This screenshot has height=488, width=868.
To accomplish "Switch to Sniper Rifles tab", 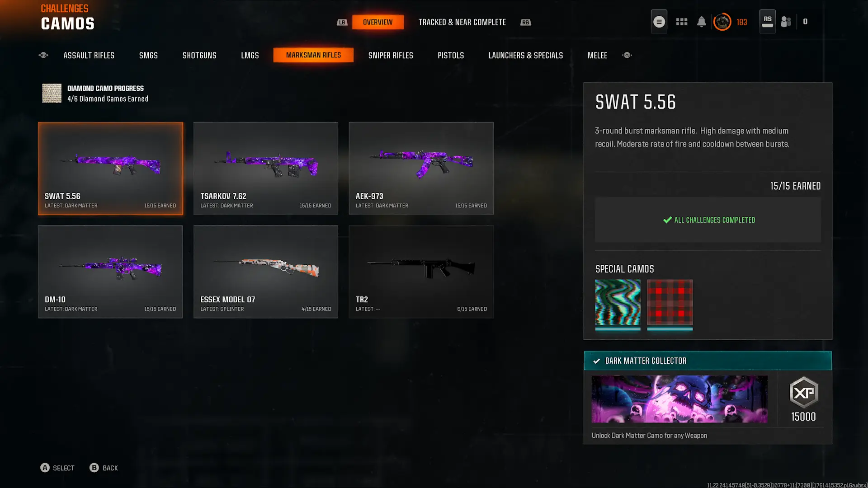I will point(391,55).
